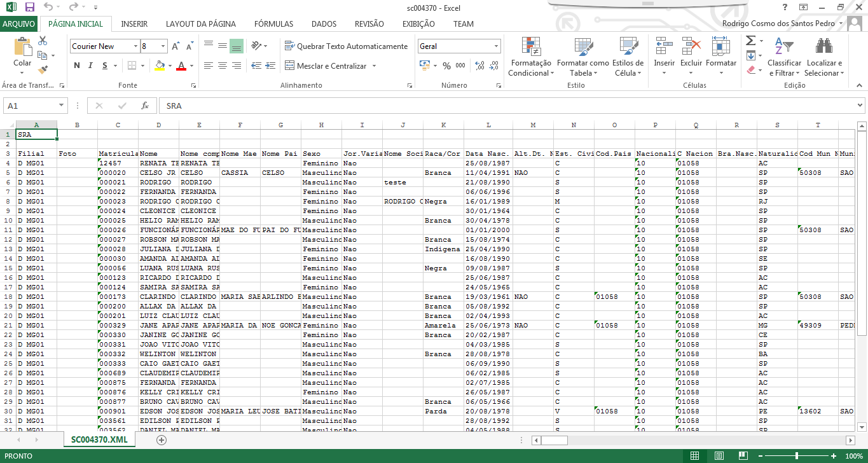Open Classificar e Filtrar button
The height and width of the screenshot is (463, 868).
785,56
